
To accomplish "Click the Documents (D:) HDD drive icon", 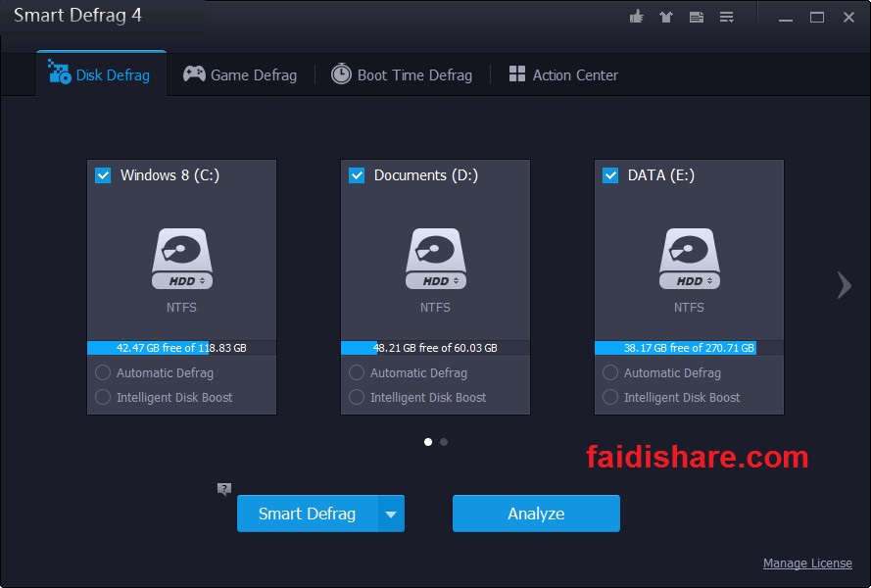I will coord(435,259).
